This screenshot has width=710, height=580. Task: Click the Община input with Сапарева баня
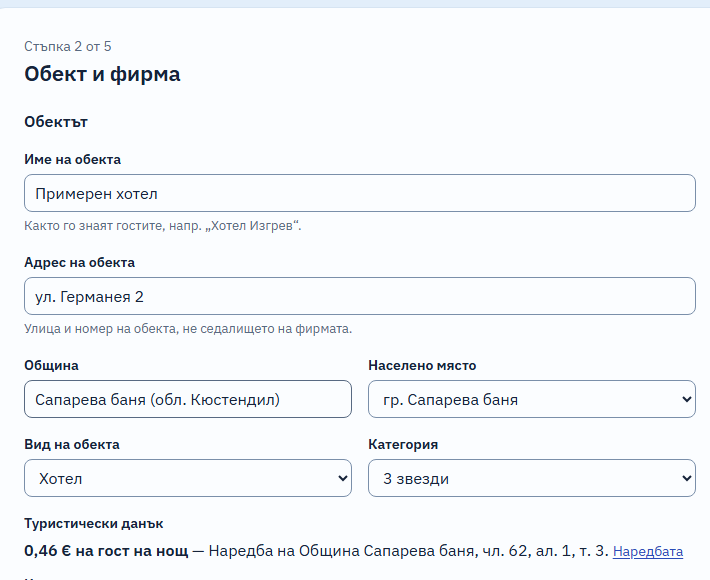coord(188,399)
